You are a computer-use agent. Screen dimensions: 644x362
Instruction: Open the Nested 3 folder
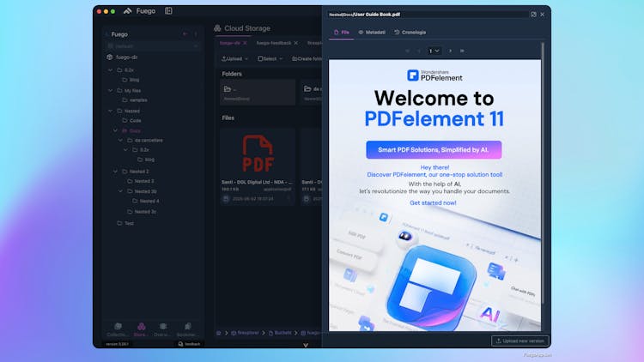coord(141,181)
